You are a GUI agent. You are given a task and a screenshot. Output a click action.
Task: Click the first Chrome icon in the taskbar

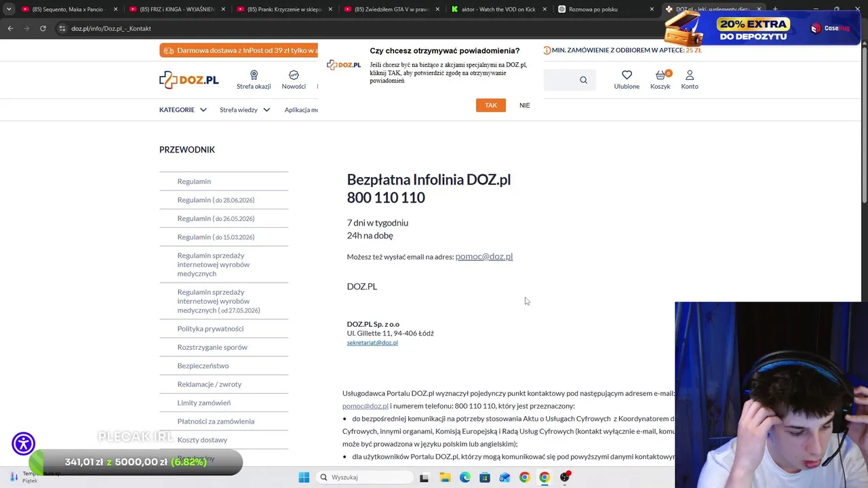coord(524,477)
